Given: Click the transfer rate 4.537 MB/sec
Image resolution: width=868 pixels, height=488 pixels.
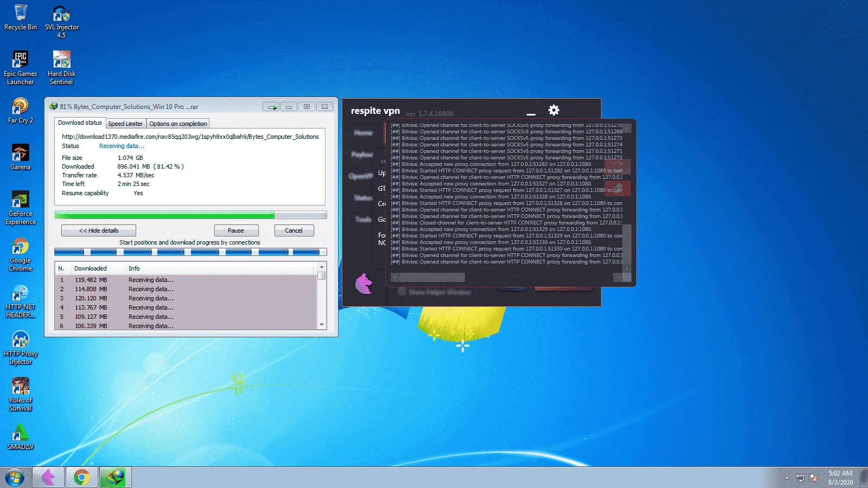Looking at the screenshot, I should point(136,175).
